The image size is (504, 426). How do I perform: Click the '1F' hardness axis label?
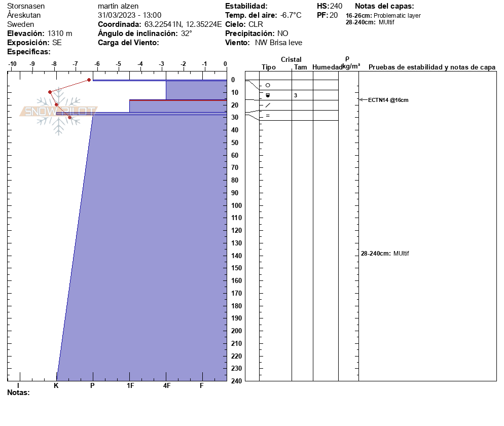click(x=130, y=385)
